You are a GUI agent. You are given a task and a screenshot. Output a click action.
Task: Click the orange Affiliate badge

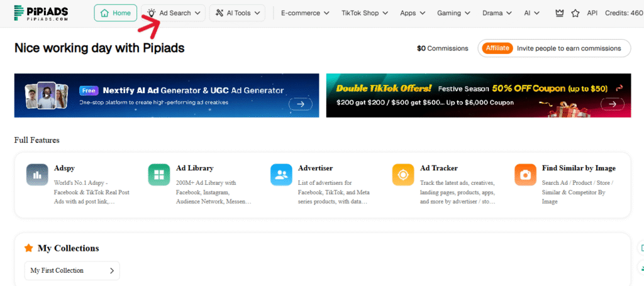497,48
